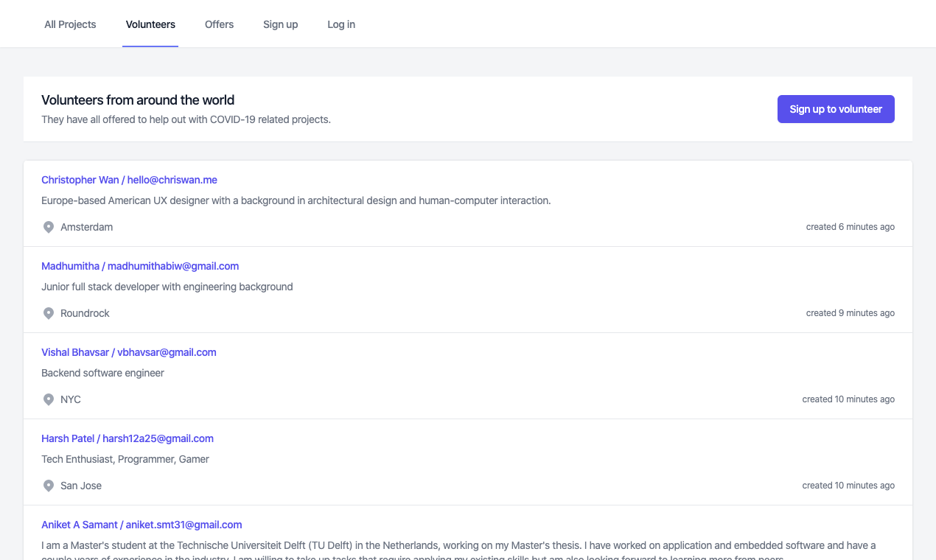Image resolution: width=936 pixels, height=560 pixels.
Task: Click the Amsterdam location text
Action: point(87,227)
